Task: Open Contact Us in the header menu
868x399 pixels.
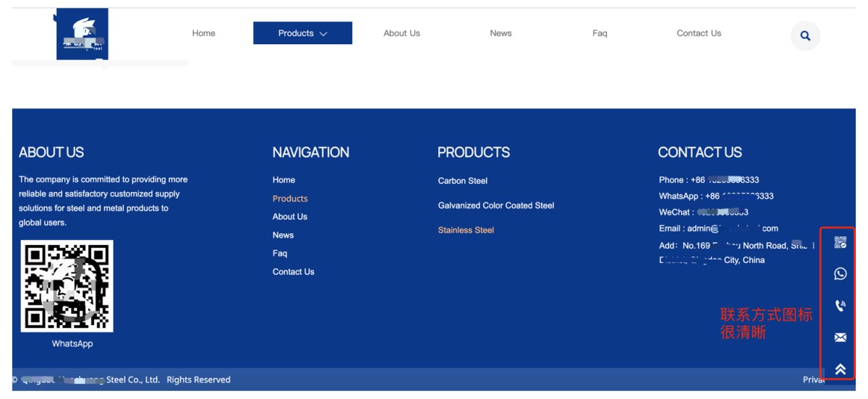Action: (699, 33)
